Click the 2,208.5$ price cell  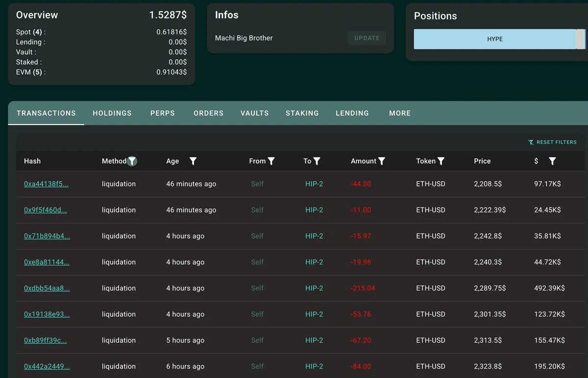pyautogui.click(x=488, y=184)
